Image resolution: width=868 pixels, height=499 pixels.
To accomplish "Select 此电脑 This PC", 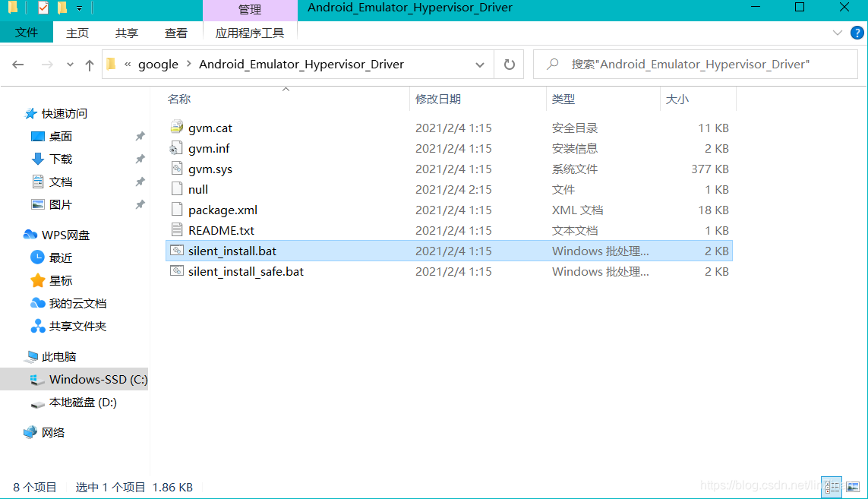I will 58,356.
